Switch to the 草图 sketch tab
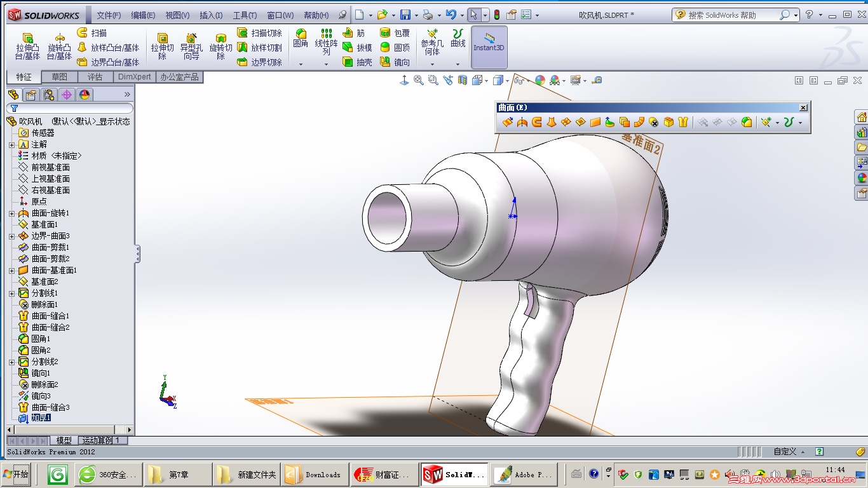 click(59, 77)
